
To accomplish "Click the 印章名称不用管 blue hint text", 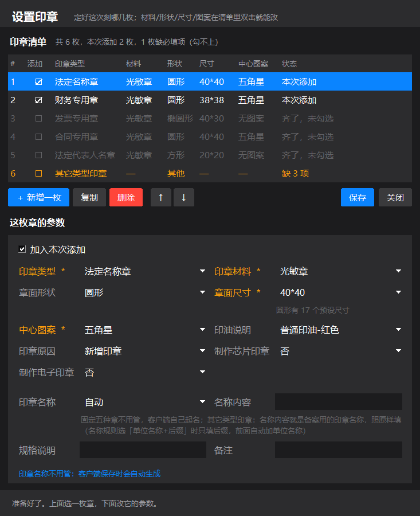I will tap(89, 474).
